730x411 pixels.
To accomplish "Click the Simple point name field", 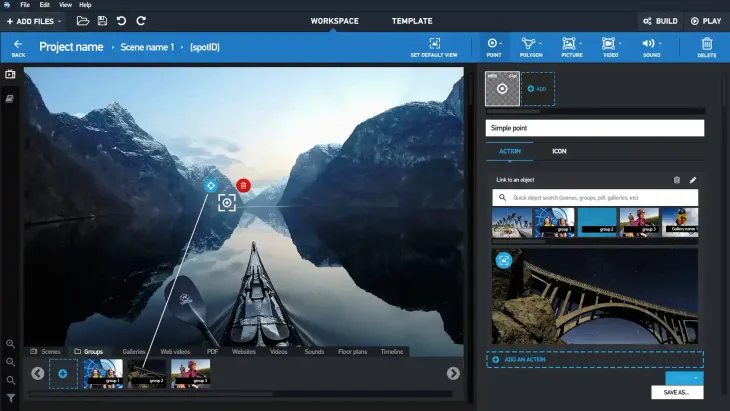I will pyautogui.click(x=595, y=128).
